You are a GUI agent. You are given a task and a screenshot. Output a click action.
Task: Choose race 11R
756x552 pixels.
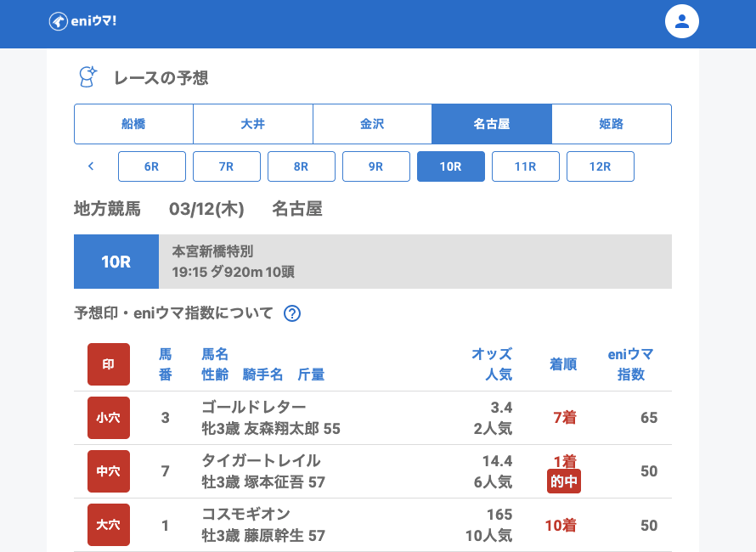point(526,166)
